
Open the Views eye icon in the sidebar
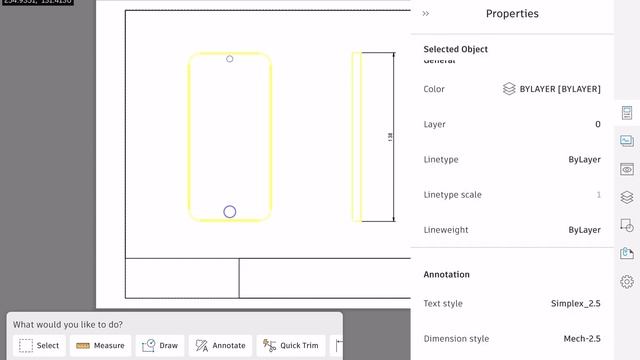(x=627, y=169)
